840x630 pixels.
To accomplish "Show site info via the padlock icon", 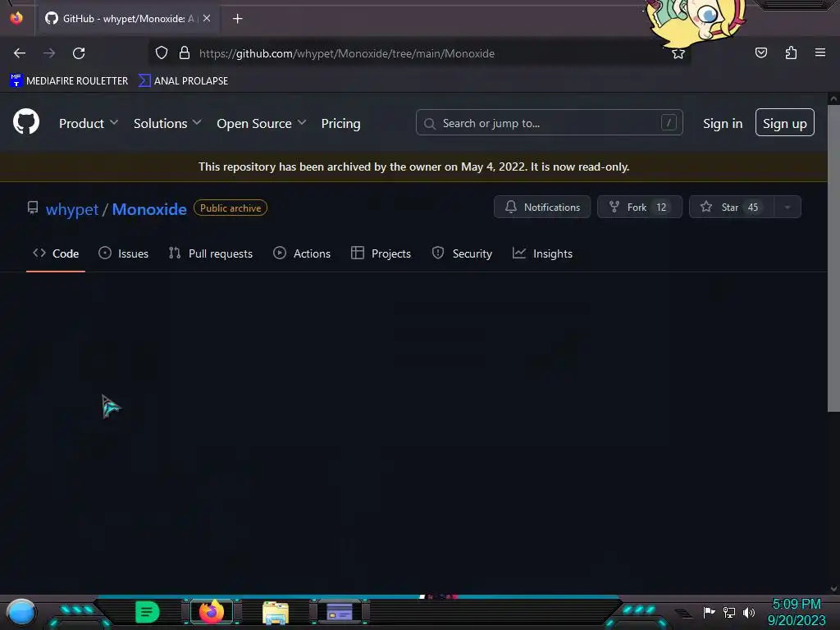I will tap(185, 53).
